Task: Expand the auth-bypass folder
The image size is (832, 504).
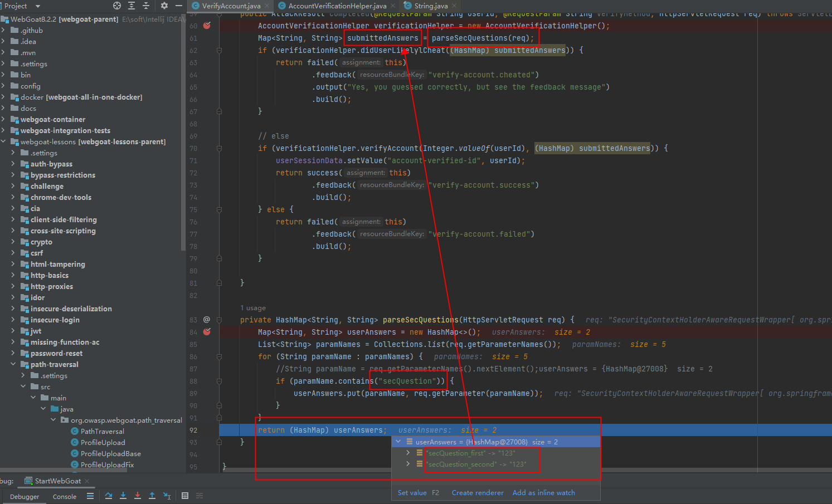Action: point(13,164)
